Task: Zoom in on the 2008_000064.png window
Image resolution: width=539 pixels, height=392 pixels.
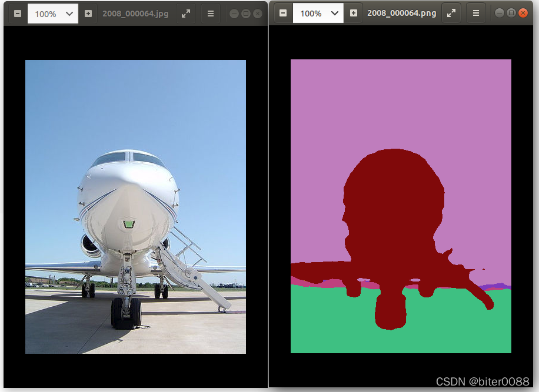Action: click(x=354, y=13)
